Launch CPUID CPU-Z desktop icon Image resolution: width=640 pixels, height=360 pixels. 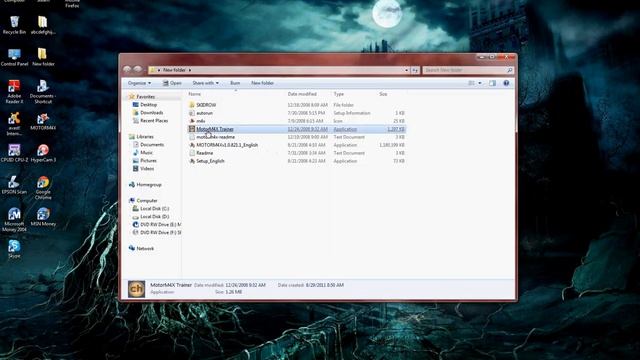pyautogui.click(x=14, y=153)
